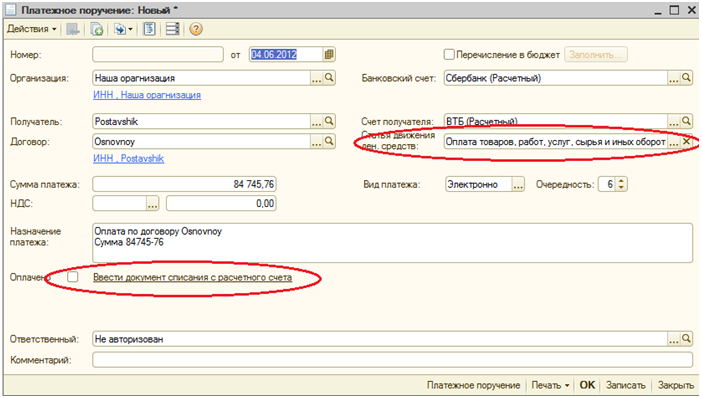Viewport: 702px width, 398px height.
Task: Click the Записать button
Action: pos(625,385)
